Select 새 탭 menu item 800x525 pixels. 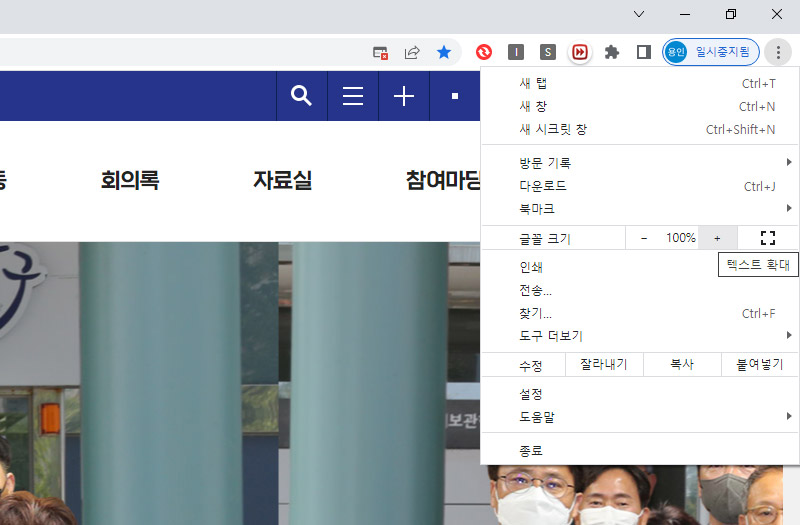pyautogui.click(x=640, y=84)
